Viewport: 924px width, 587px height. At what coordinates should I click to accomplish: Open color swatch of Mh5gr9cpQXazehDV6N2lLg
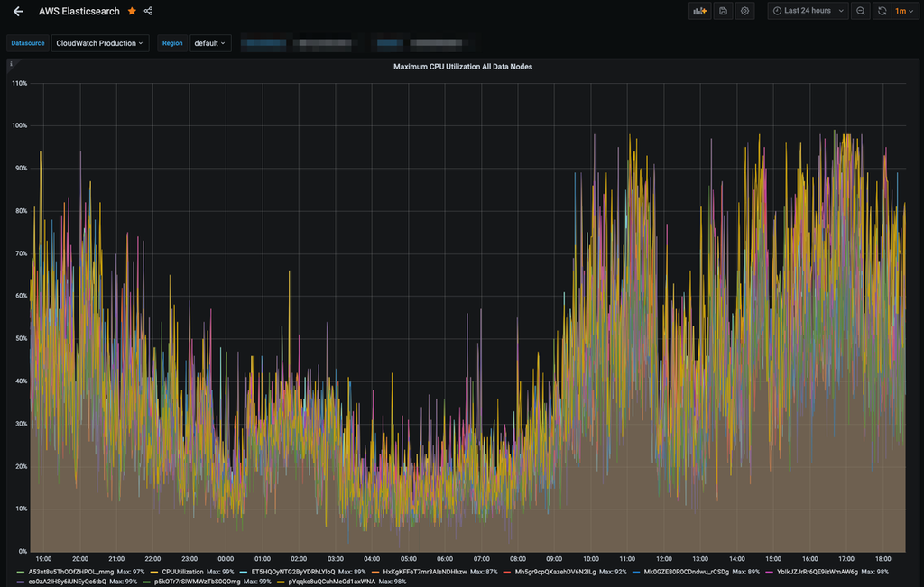click(507, 572)
